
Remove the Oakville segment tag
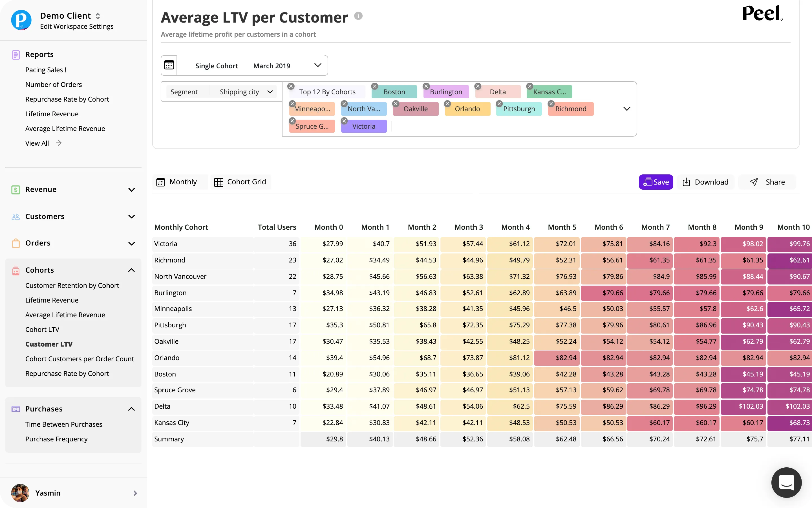tap(396, 104)
